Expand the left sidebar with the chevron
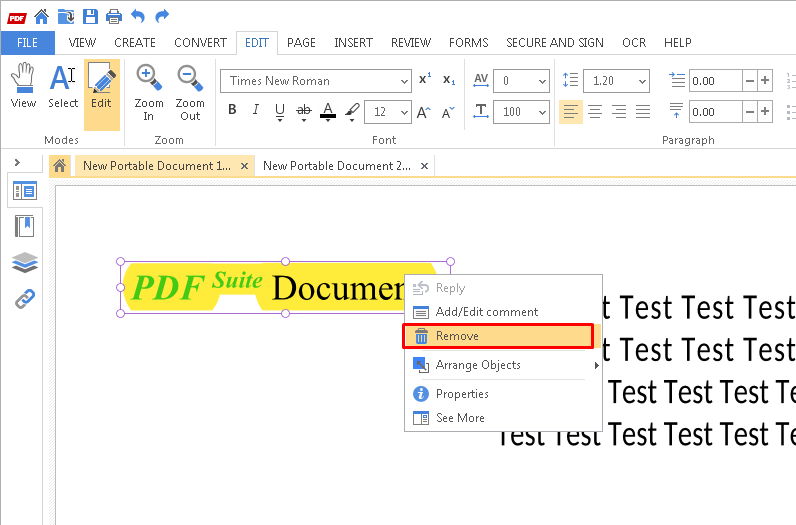This screenshot has height=525, width=796. [x=17, y=162]
